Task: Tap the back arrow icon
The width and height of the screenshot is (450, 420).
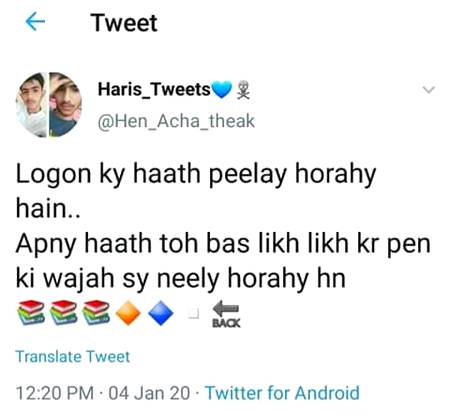Action: pyautogui.click(x=35, y=22)
